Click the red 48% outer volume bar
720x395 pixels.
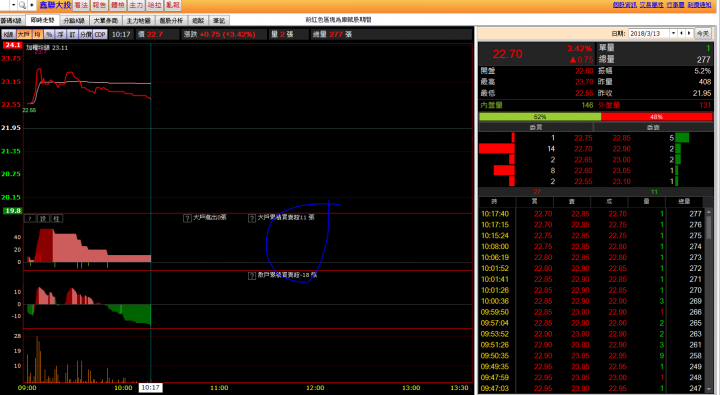pyautogui.click(x=657, y=117)
